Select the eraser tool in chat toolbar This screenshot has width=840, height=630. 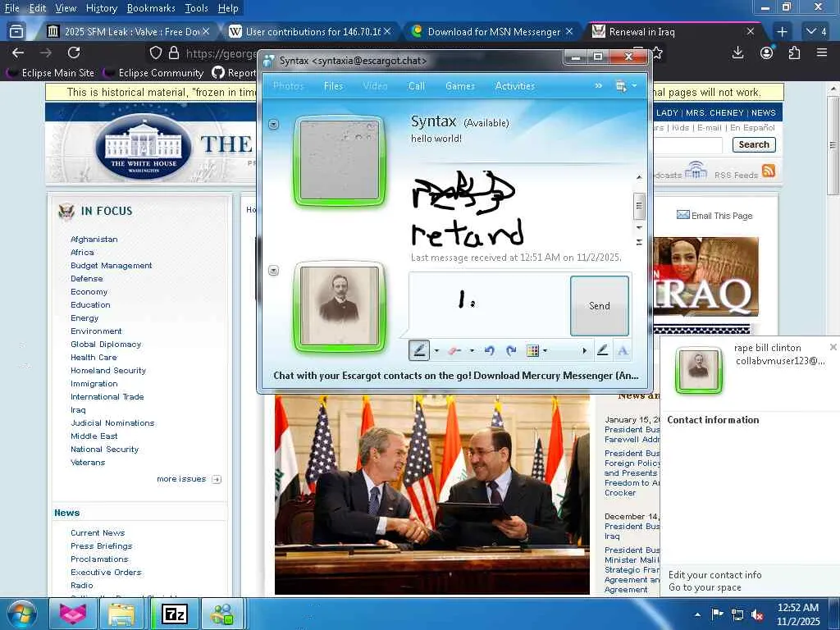pos(454,351)
